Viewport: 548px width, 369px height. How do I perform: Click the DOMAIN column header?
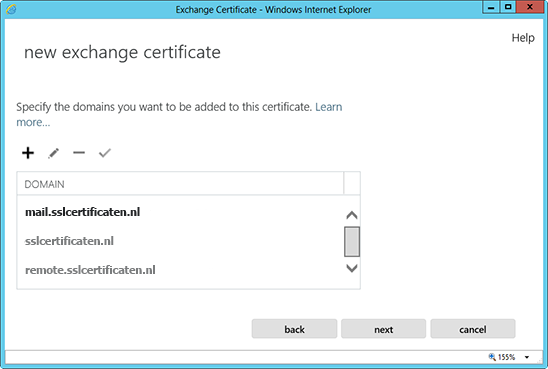tap(180, 184)
